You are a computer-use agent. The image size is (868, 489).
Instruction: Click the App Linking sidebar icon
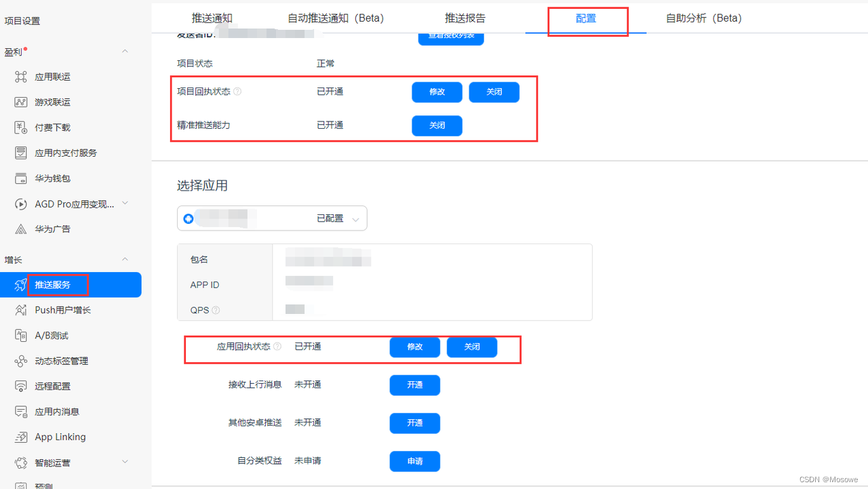pos(21,437)
